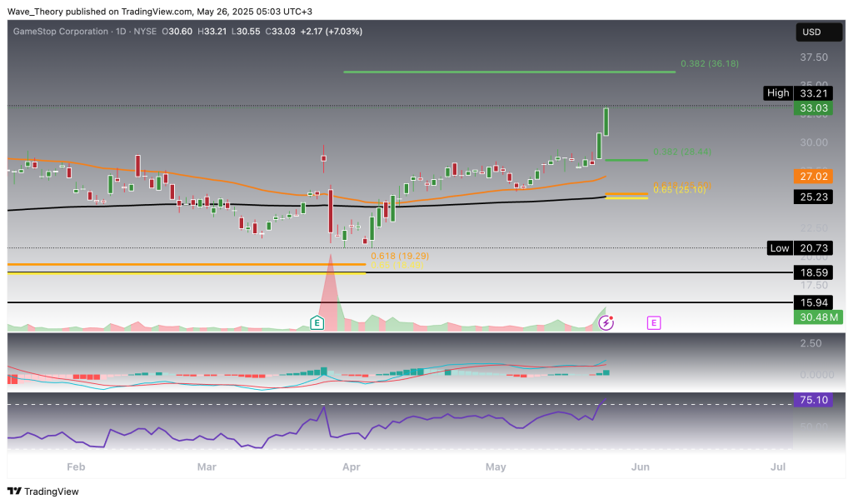This screenshot has height=504, width=853.
Task: Click the Low 20.73 price label
Action: (x=801, y=247)
